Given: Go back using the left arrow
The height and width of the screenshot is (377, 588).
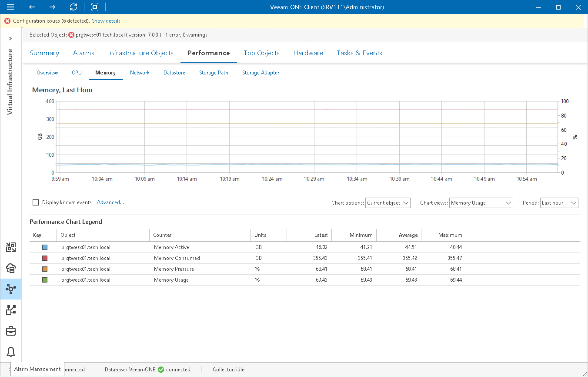Looking at the screenshot, I should tap(32, 7).
